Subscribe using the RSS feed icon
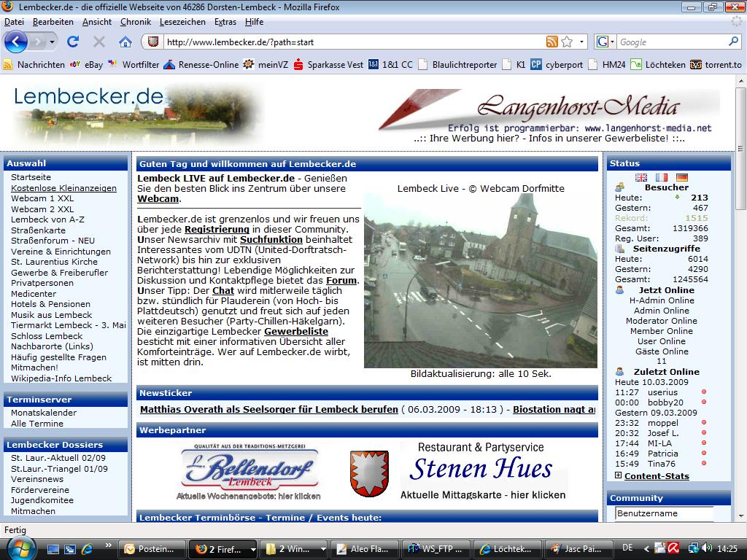Screen dimensions: 747x560 click(x=551, y=42)
